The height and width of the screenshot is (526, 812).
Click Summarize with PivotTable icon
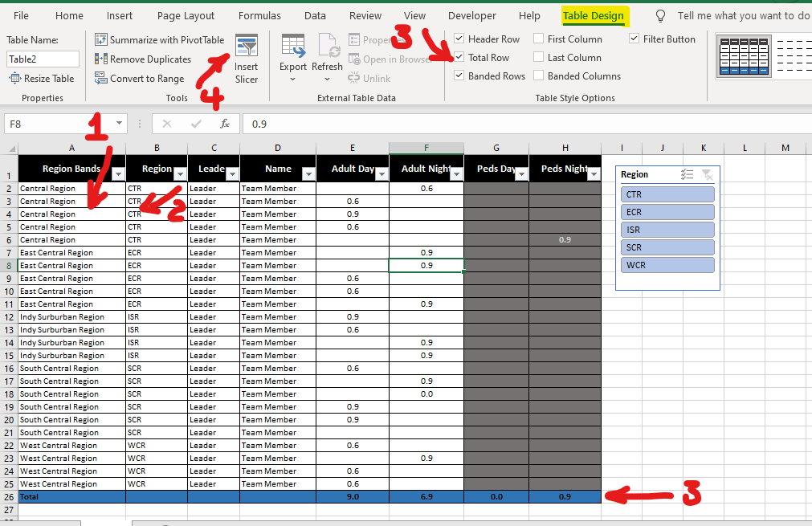coord(101,40)
